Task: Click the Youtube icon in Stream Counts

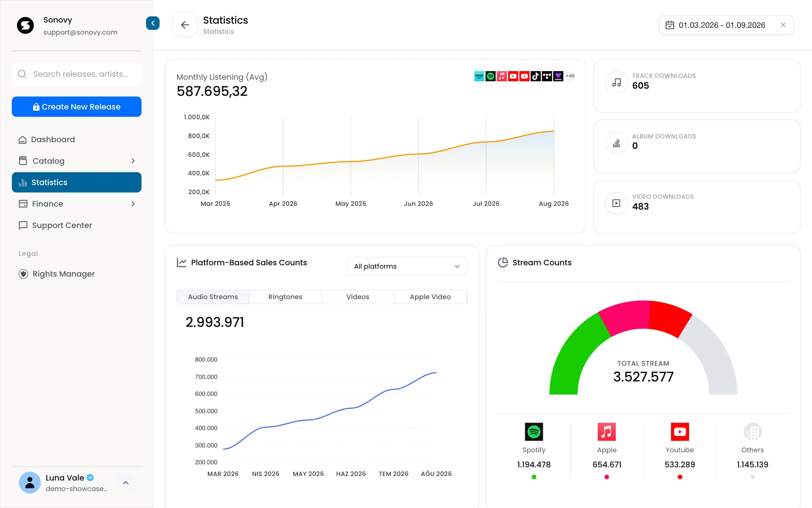Action: 680,432
